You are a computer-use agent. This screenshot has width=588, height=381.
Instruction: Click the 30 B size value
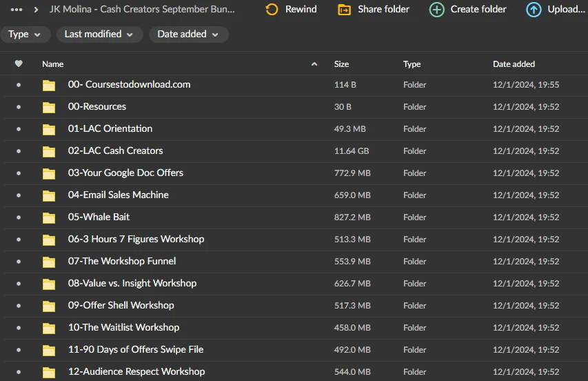tap(343, 107)
